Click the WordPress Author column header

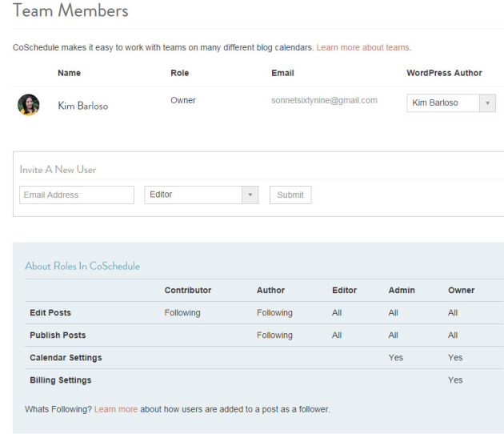coord(444,73)
